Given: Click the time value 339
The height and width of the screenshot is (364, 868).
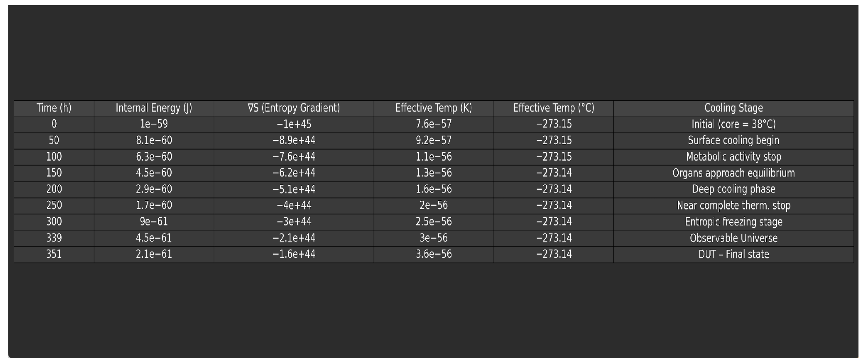Looking at the screenshot, I should (54, 238).
